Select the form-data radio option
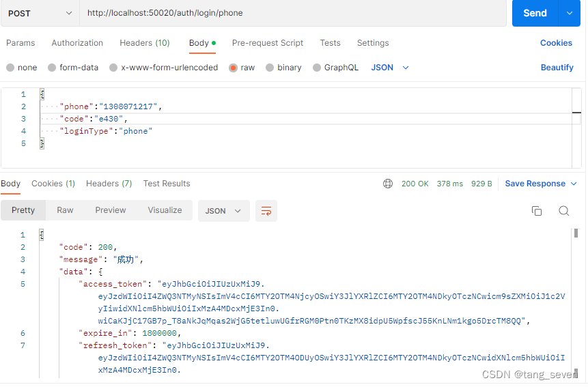The image size is (588, 387). [52, 68]
